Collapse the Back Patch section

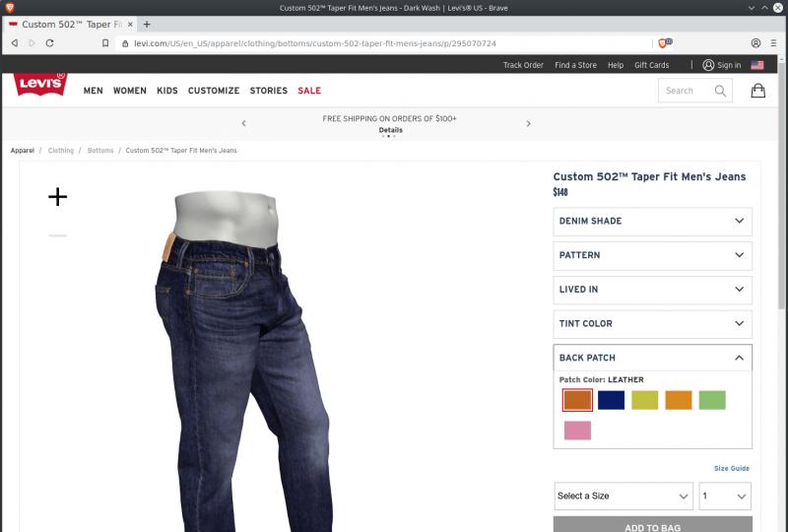coord(652,358)
